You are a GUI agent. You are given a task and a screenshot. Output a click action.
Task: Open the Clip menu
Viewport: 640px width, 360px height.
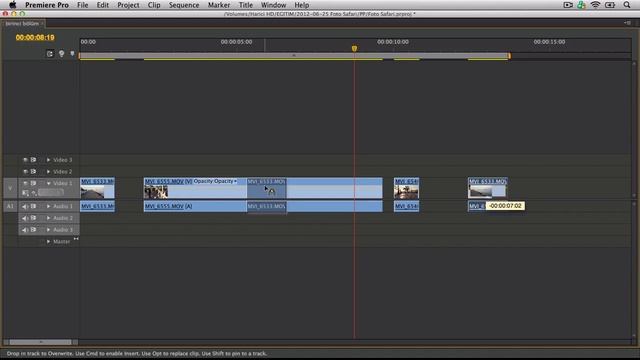(154, 5)
